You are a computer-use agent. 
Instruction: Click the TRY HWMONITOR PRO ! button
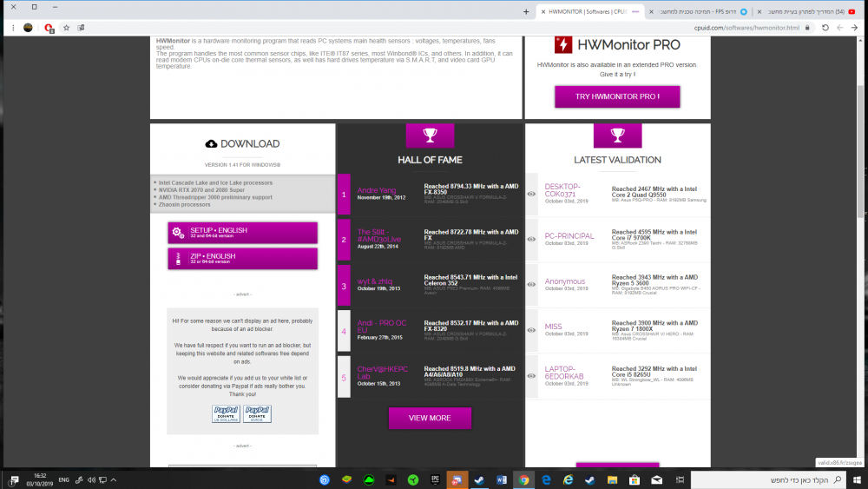[x=617, y=96]
